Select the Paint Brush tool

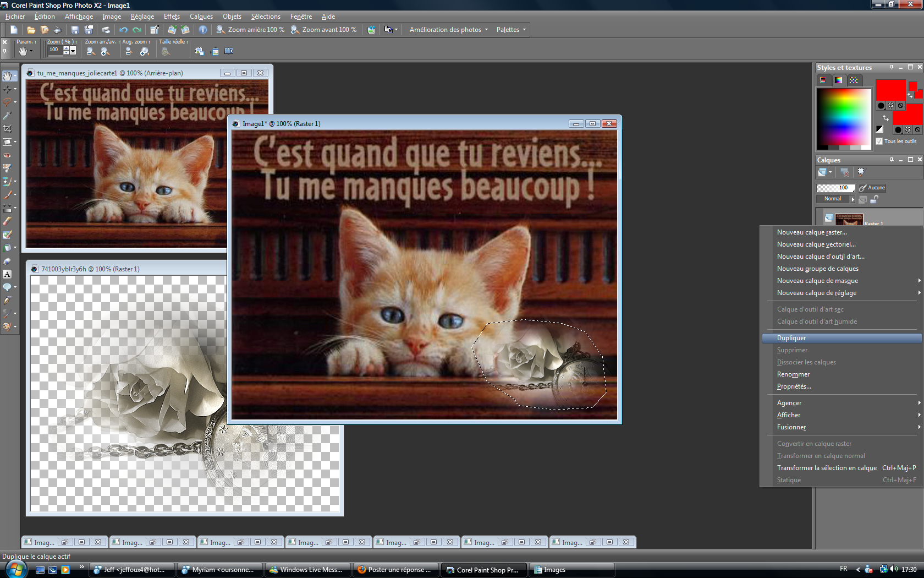pos(7,195)
